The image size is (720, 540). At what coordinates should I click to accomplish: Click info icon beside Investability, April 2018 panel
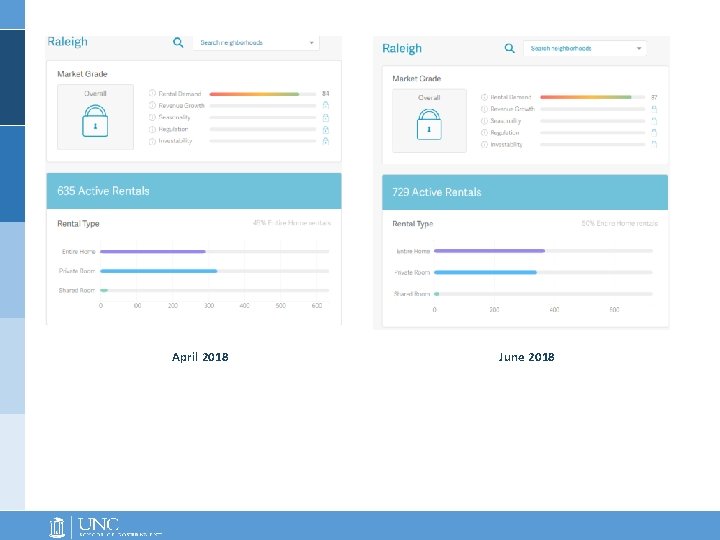152,141
